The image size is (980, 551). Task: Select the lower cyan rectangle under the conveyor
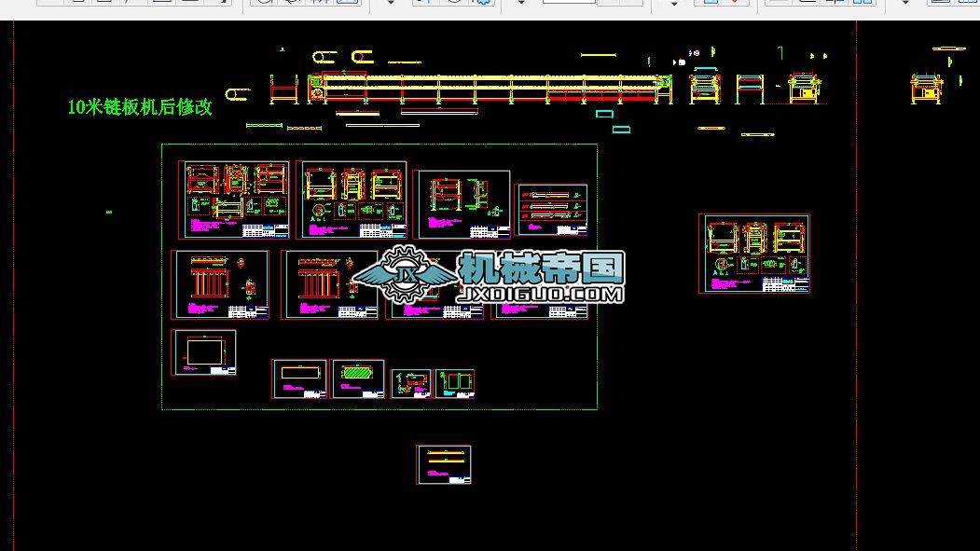[621, 130]
